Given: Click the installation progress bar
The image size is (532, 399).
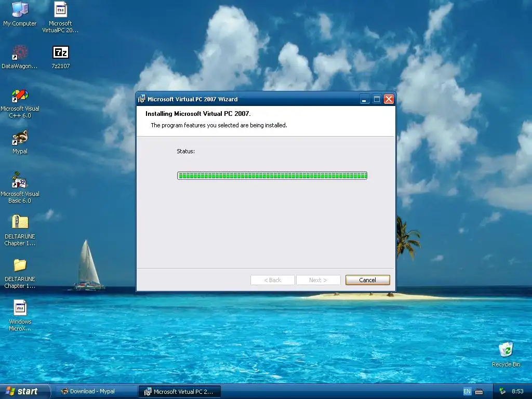Looking at the screenshot, I should click(272, 176).
